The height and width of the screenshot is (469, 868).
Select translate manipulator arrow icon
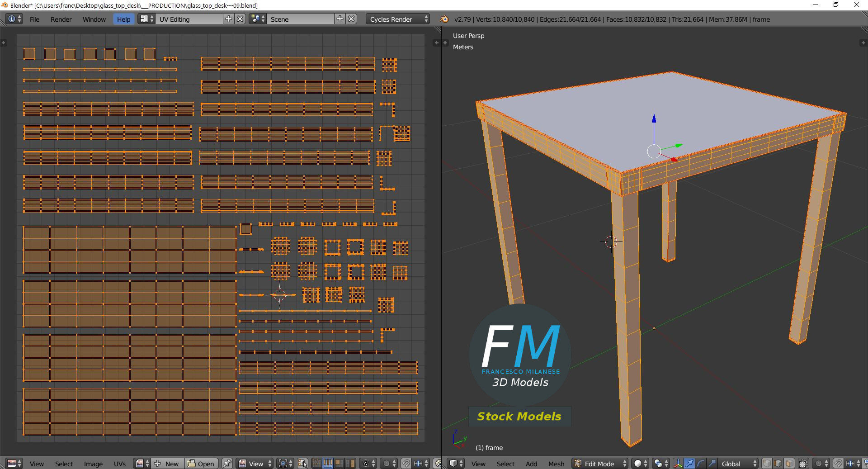click(689, 464)
